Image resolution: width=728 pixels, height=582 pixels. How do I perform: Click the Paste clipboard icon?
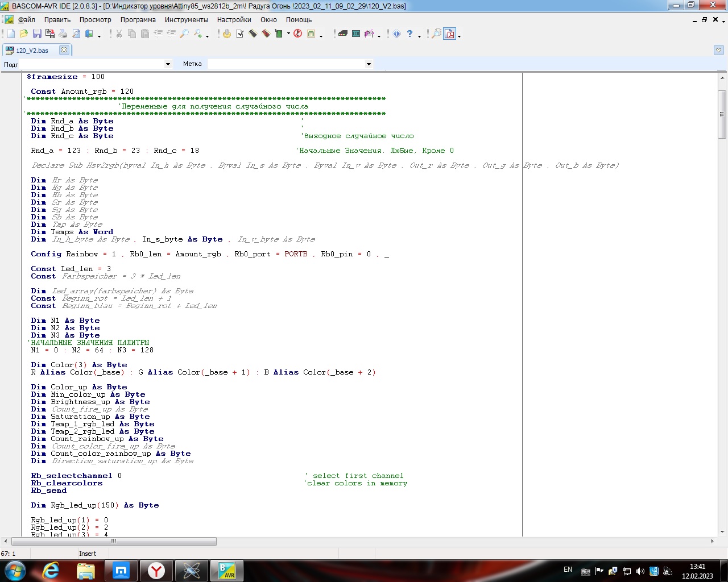tap(144, 34)
